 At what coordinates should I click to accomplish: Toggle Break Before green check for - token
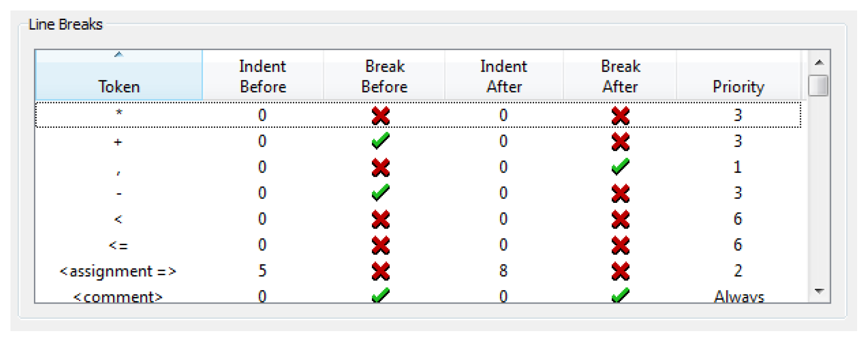[381, 193]
